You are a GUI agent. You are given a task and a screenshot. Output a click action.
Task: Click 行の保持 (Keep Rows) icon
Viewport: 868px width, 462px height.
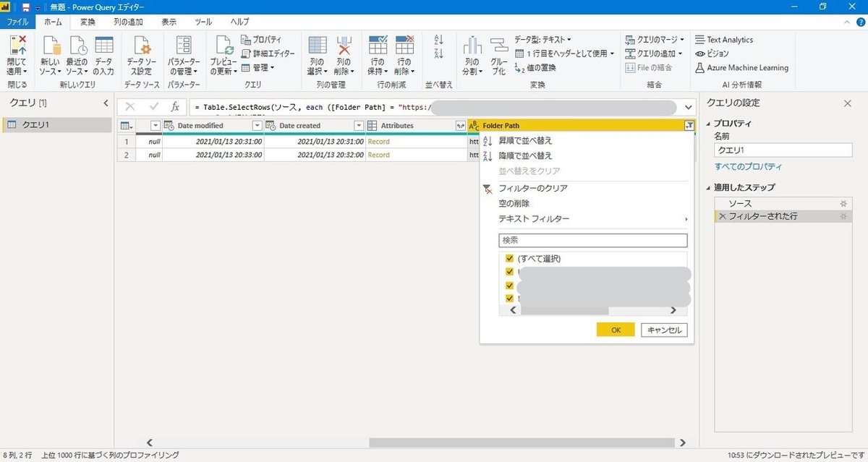(x=378, y=45)
